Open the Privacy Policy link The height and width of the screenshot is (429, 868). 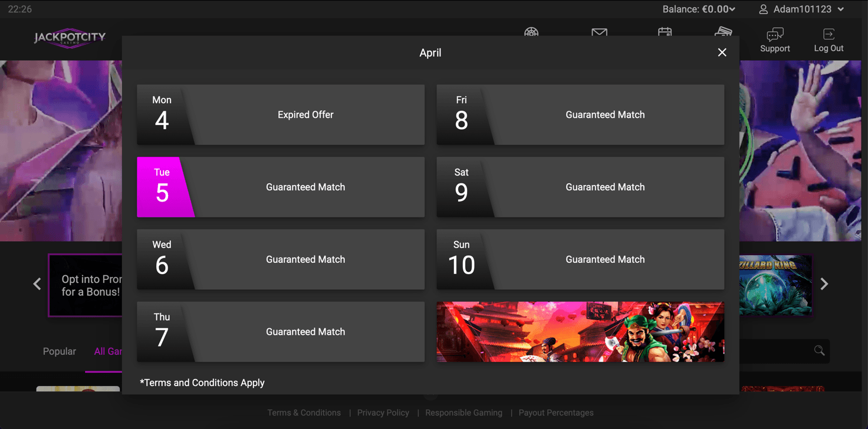[383, 412]
